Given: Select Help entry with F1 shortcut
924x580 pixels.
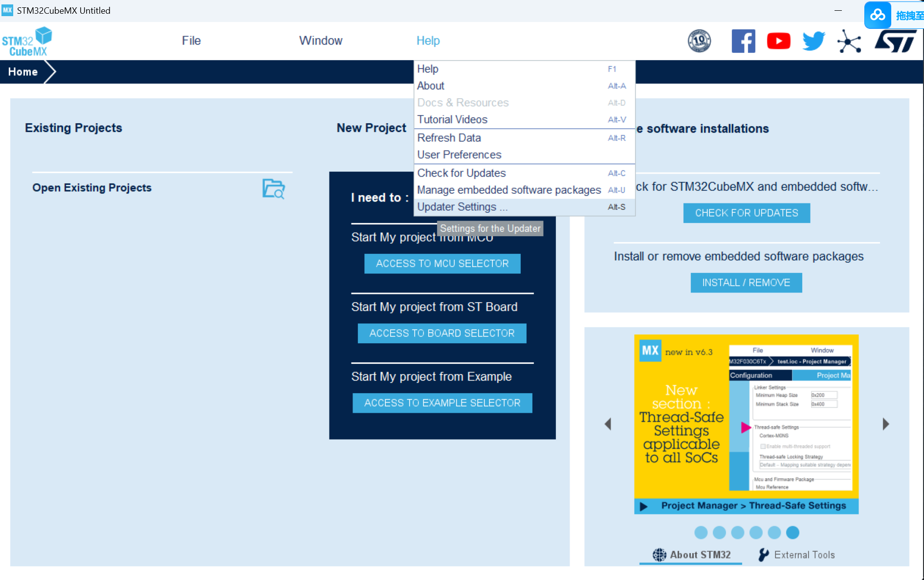Looking at the screenshot, I should pyautogui.click(x=524, y=69).
